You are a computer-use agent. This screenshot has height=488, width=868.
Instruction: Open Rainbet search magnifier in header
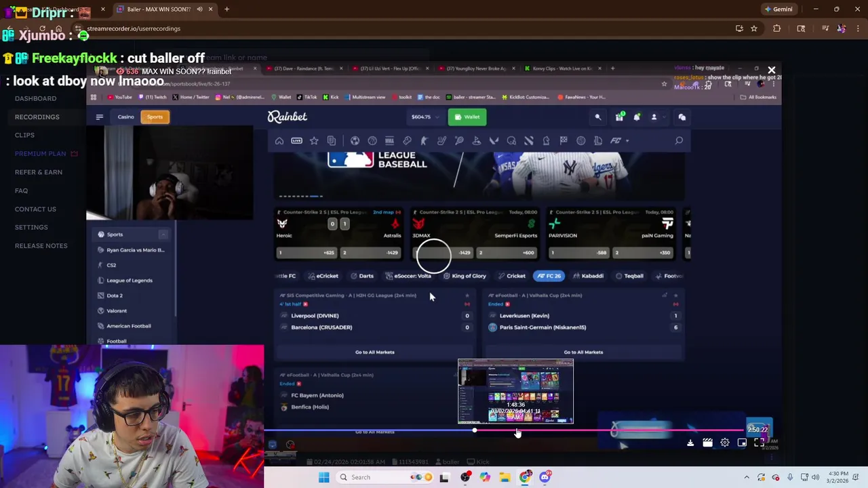click(x=597, y=117)
